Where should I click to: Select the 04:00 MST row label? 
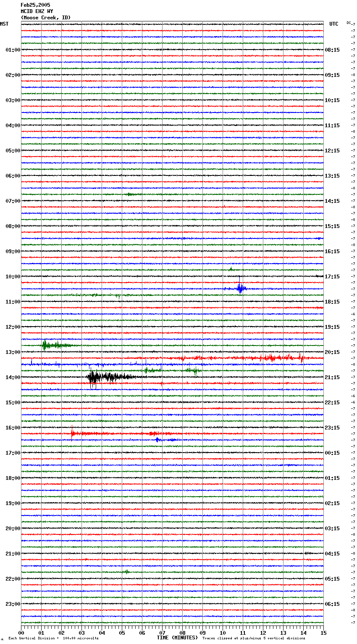tap(13, 126)
